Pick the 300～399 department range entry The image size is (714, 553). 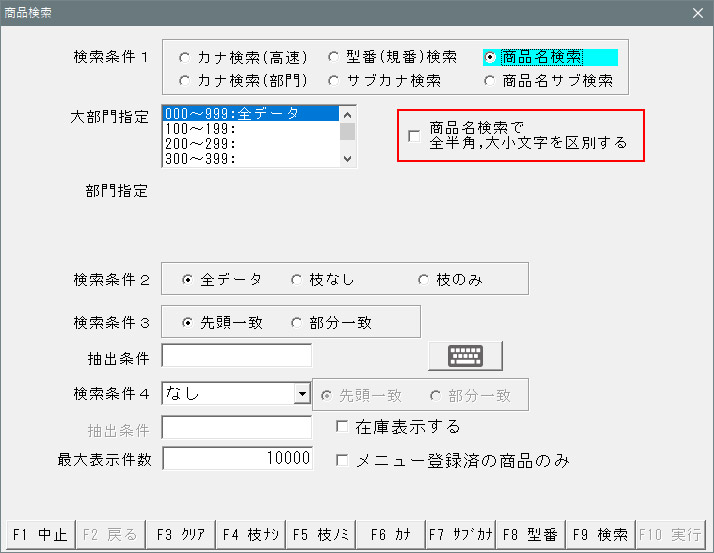pos(250,158)
